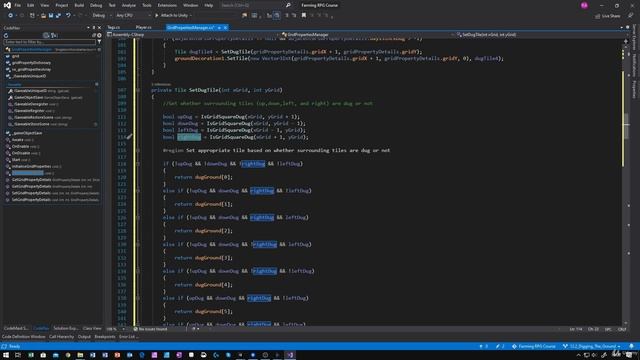
Task: Close the CodeMaid Spade panel
Action: tap(99, 28)
